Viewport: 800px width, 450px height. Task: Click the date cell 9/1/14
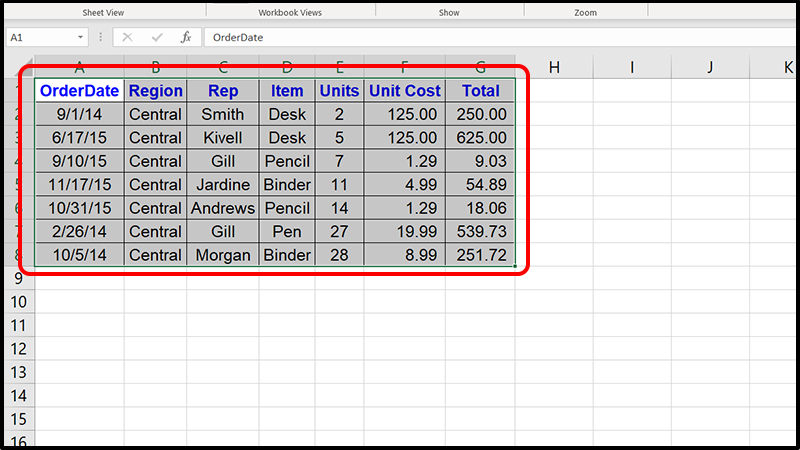80,114
